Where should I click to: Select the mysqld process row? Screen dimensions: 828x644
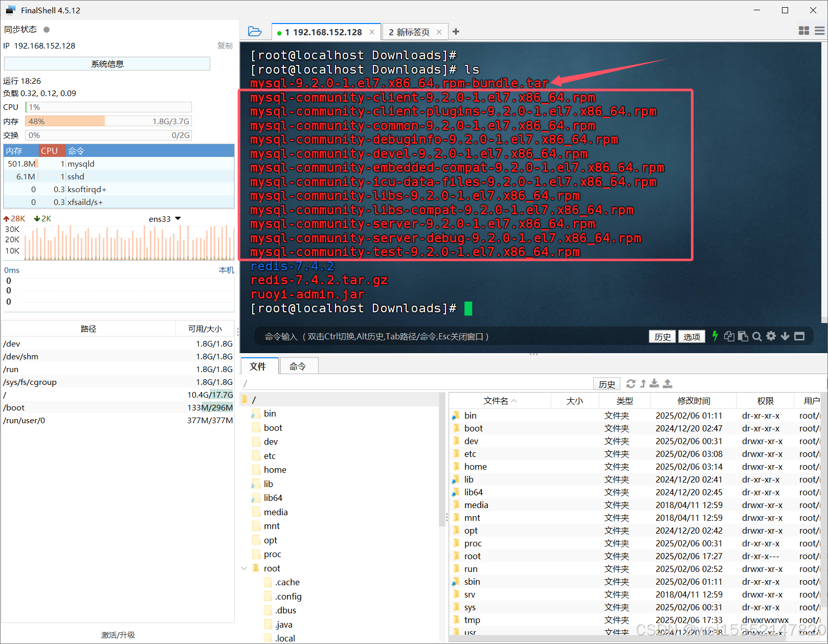click(119, 164)
